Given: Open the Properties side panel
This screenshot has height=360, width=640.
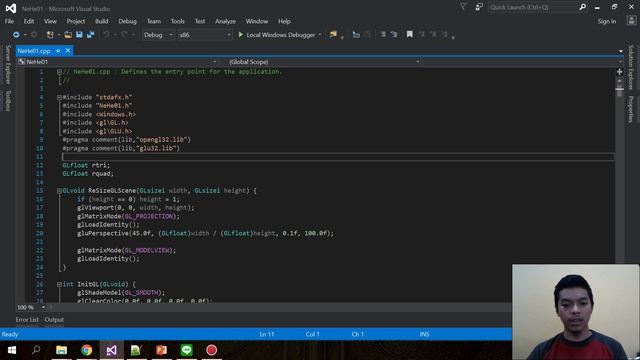Looking at the screenshot, I should [631, 109].
